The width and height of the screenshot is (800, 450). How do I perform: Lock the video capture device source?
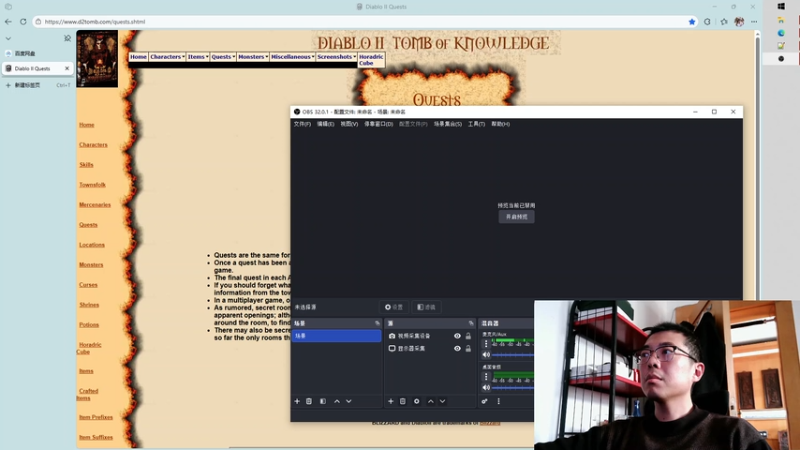pyautogui.click(x=468, y=336)
